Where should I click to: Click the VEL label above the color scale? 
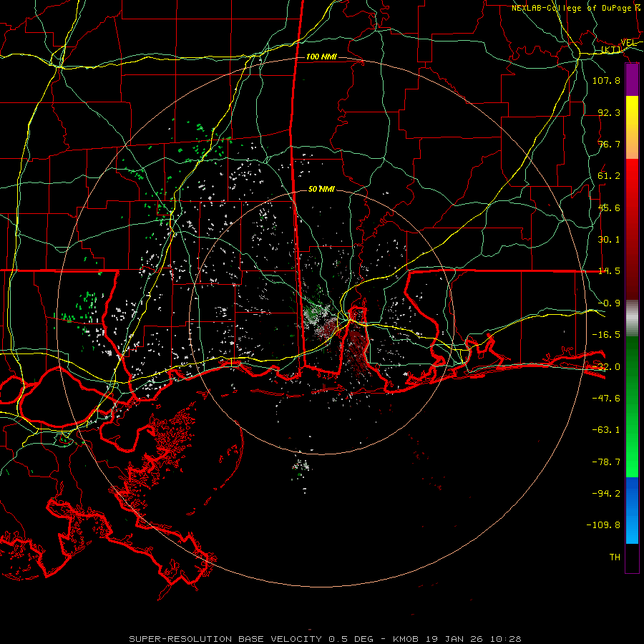[628, 42]
